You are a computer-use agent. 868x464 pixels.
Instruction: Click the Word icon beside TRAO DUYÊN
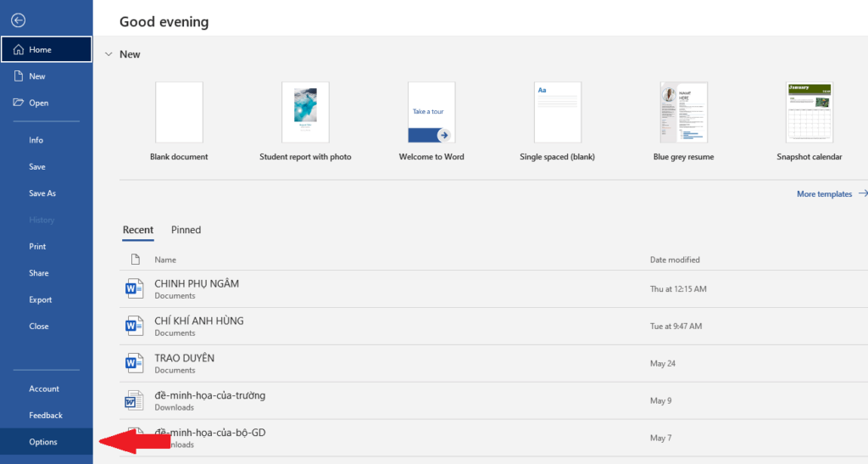click(x=133, y=363)
